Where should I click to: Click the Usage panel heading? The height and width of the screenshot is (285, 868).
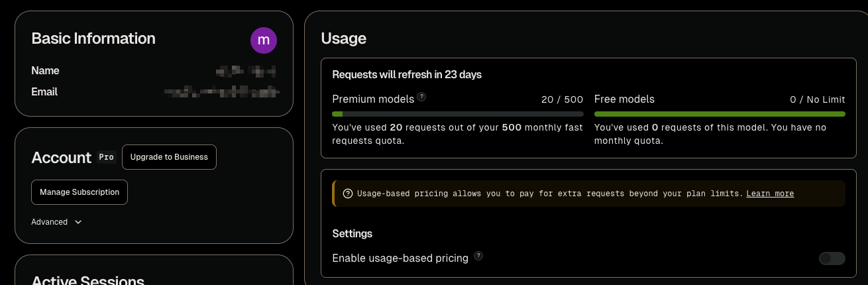[x=343, y=38]
